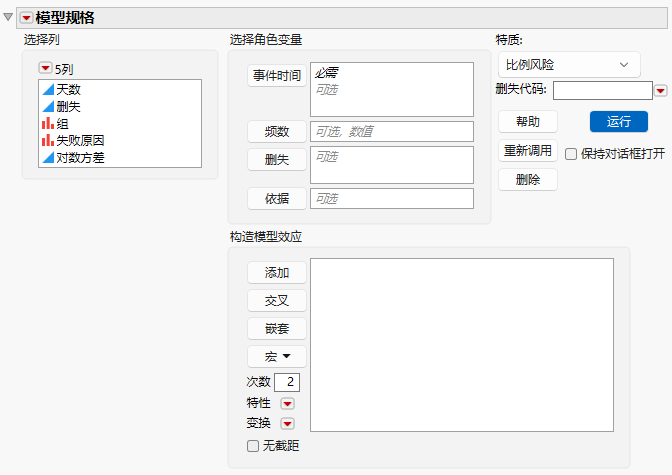Tick the 无截距 checkbox

tap(253, 446)
